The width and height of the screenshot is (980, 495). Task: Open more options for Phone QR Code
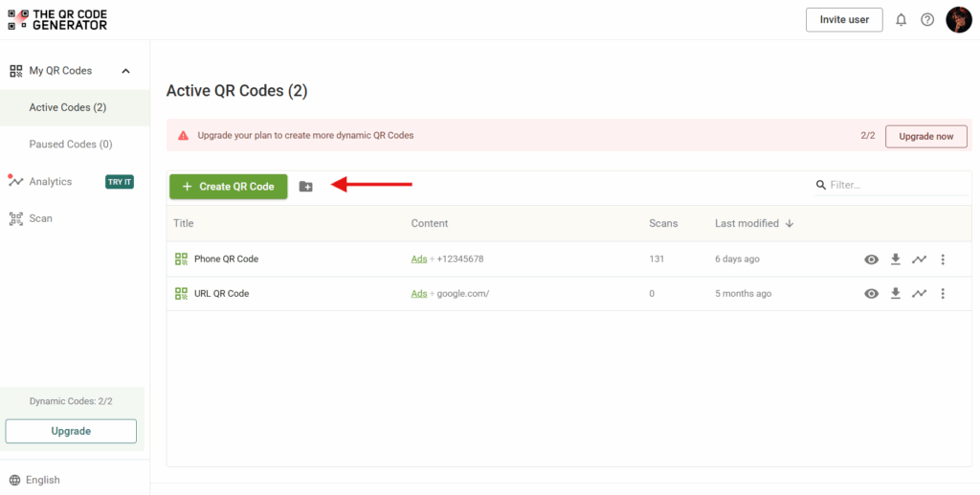(x=943, y=259)
